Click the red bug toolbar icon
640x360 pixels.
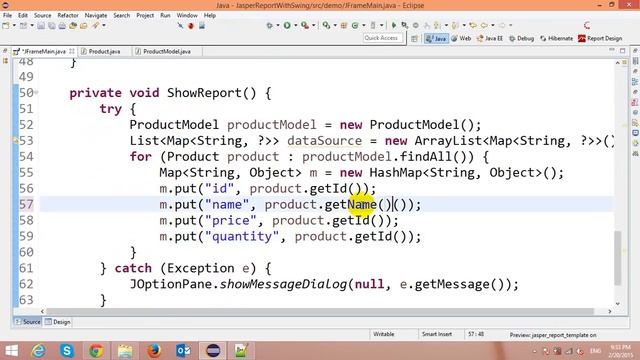coord(191,26)
